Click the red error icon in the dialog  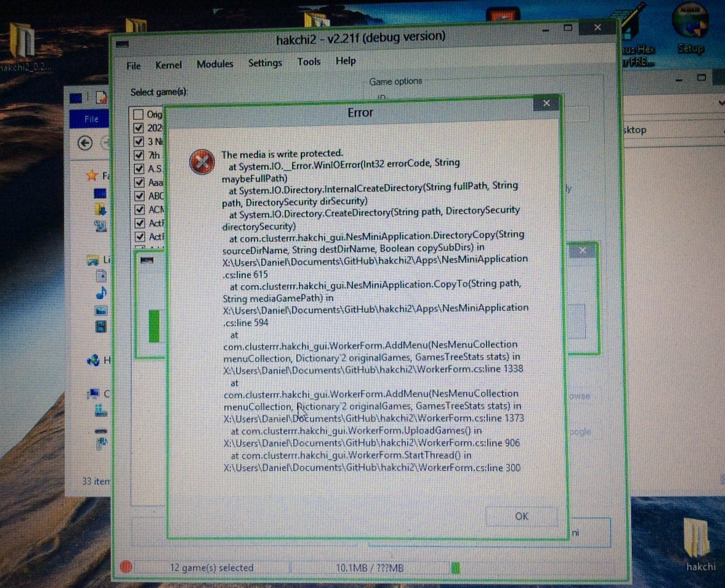point(202,162)
